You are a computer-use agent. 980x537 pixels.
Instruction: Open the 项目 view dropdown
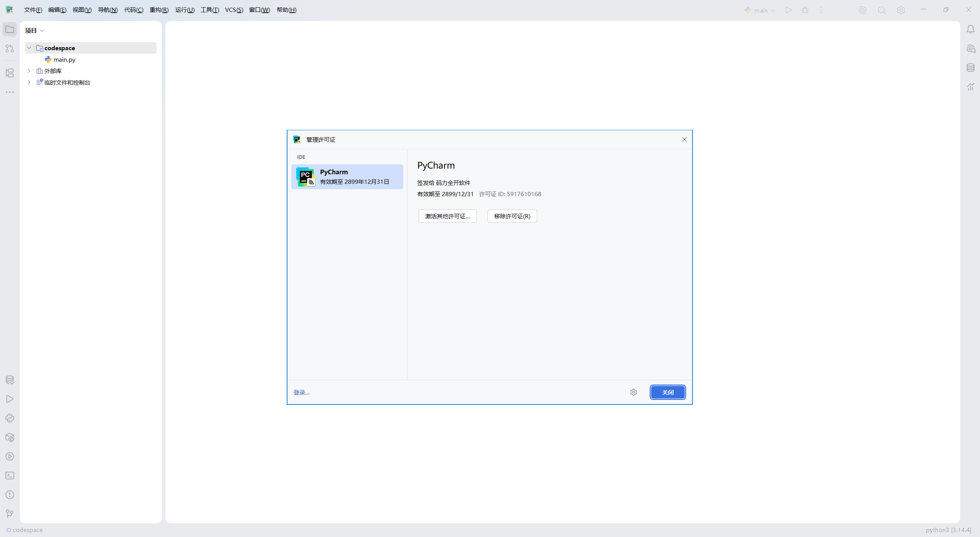point(35,31)
